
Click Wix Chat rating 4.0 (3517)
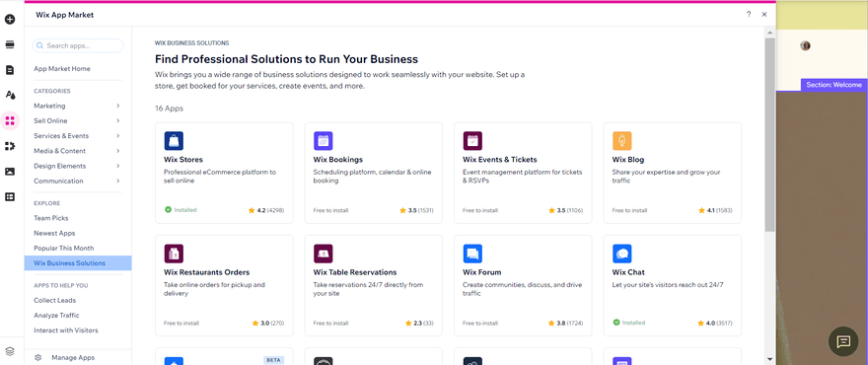715,323
